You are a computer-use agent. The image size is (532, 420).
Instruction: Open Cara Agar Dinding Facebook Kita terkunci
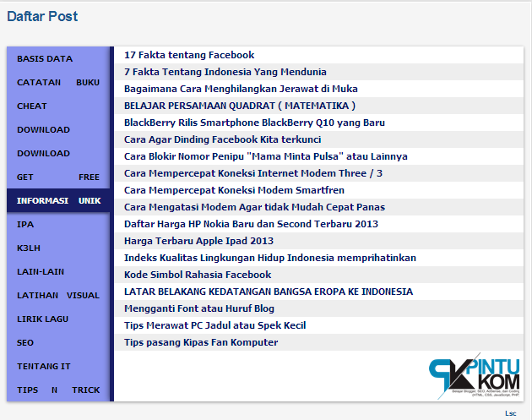[x=223, y=139]
